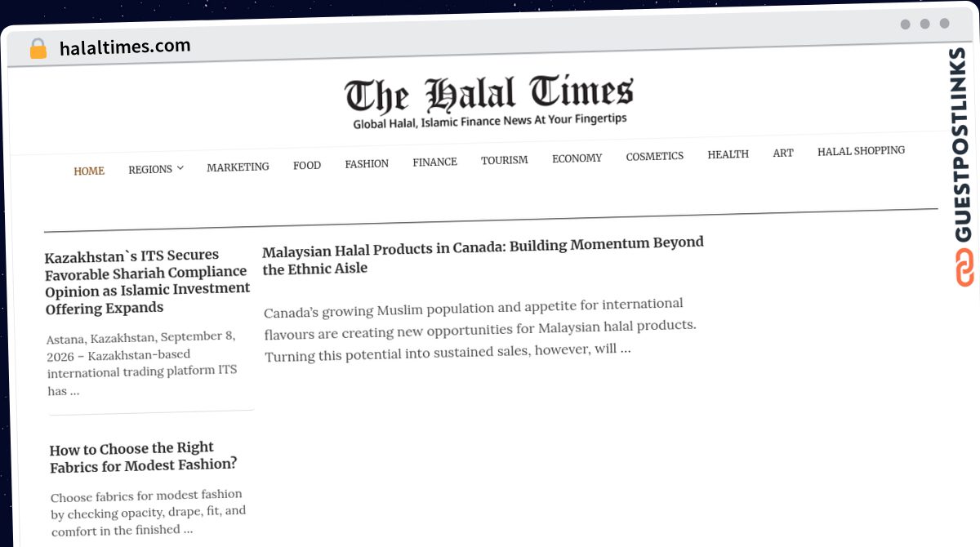Open Malaysian Halal Products in Canada headline
This screenshot has height=547, width=980.
(x=483, y=256)
